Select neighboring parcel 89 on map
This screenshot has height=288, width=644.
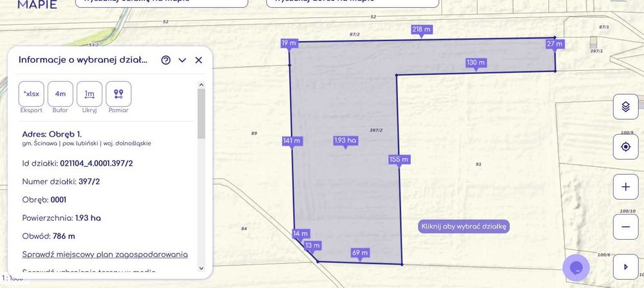click(x=254, y=133)
